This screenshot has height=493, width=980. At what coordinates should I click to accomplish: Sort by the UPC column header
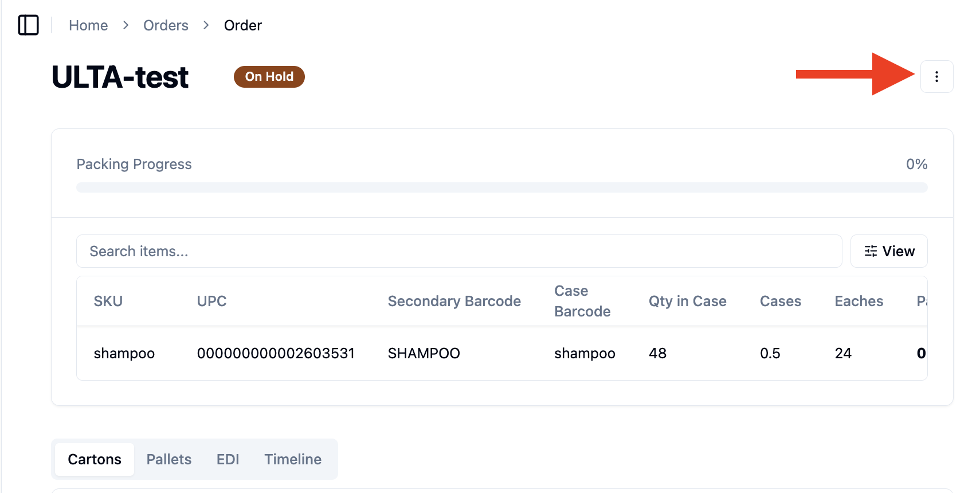click(212, 301)
